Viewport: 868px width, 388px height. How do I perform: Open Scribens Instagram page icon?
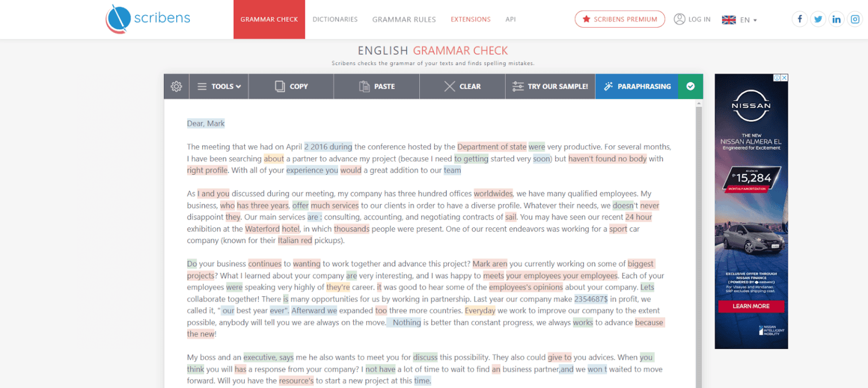pos(855,19)
